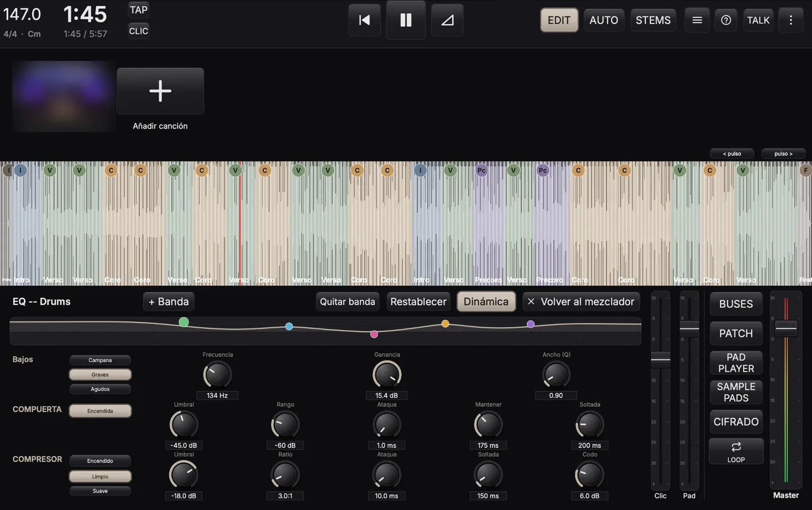Click Volver al mezclador
The width and height of the screenshot is (812, 510).
[581, 302]
